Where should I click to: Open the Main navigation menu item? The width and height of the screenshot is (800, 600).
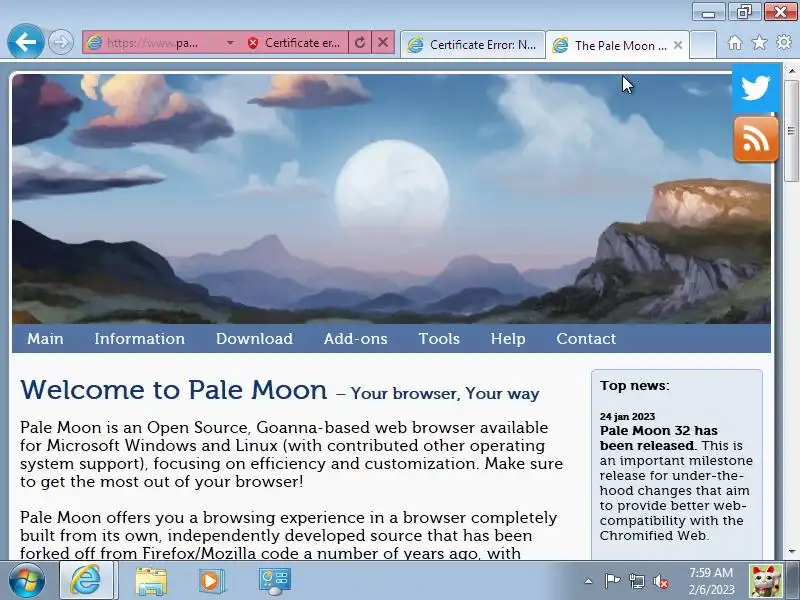tap(45, 339)
